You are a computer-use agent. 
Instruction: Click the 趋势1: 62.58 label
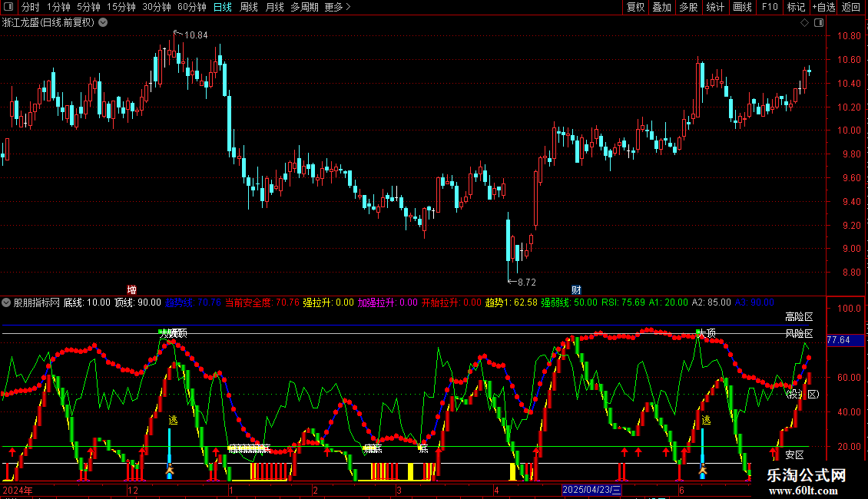[x=512, y=302]
